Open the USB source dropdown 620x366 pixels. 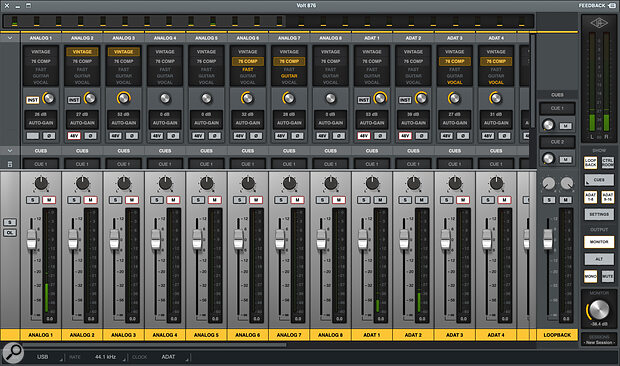[x=48, y=357]
